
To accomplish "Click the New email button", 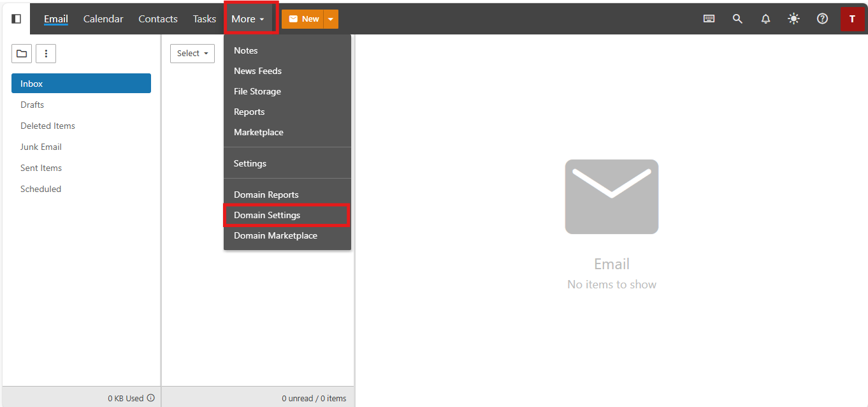I will (x=303, y=19).
